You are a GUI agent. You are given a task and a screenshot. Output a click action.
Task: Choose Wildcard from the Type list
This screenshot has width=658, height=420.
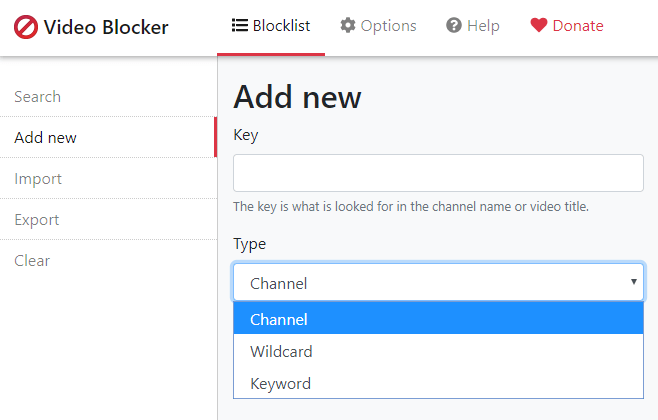coord(438,351)
